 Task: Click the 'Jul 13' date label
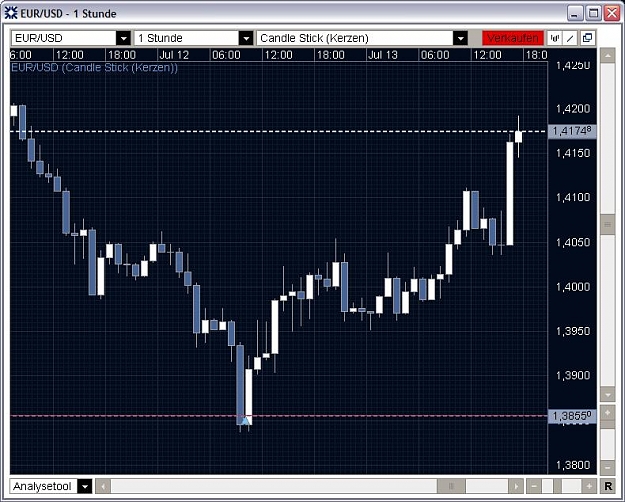pos(383,55)
